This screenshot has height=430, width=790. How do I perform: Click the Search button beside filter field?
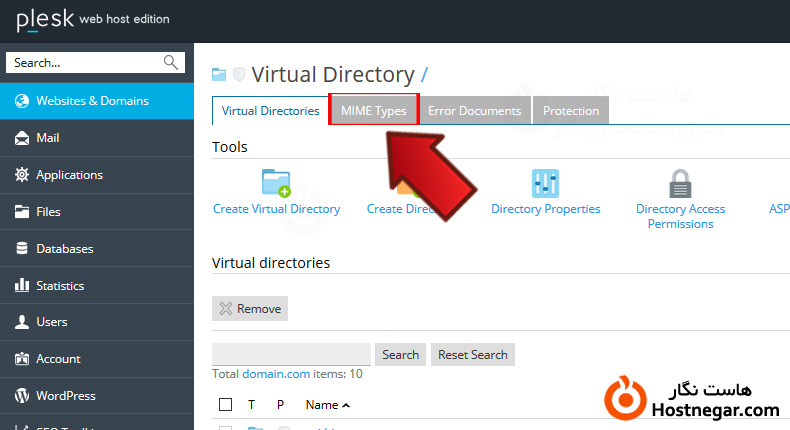400,354
